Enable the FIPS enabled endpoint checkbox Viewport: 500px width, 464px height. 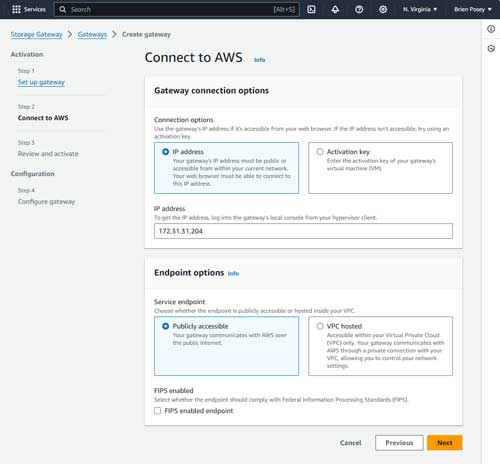[158, 411]
